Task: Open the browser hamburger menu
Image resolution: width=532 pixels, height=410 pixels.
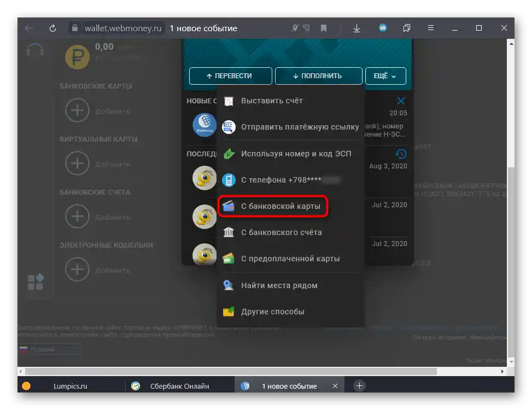Action: click(x=431, y=28)
